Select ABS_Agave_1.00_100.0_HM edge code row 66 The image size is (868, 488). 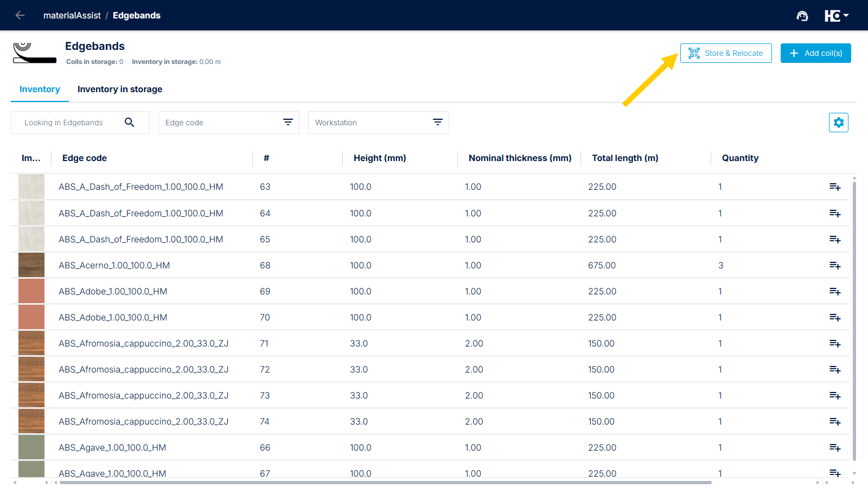tap(112, 447)
